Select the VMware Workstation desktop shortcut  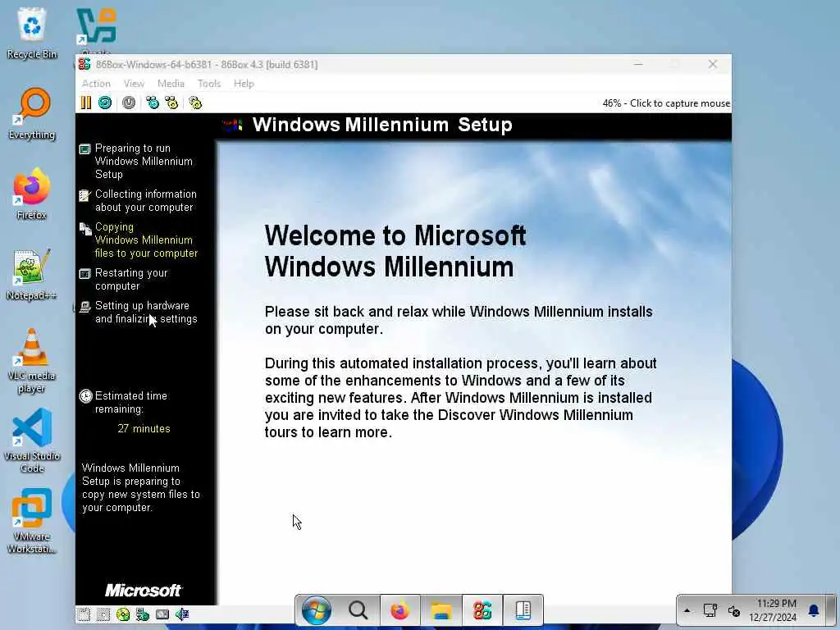(32, 521)
